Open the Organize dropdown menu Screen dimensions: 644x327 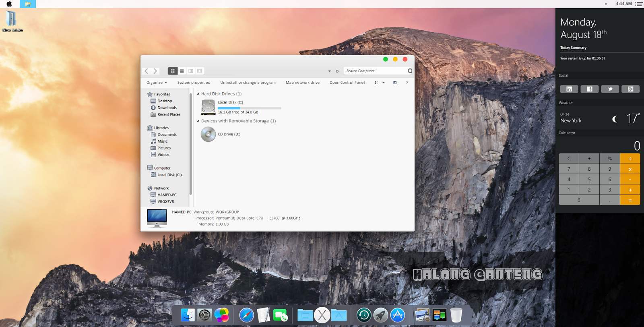click(x=157, y=83)
